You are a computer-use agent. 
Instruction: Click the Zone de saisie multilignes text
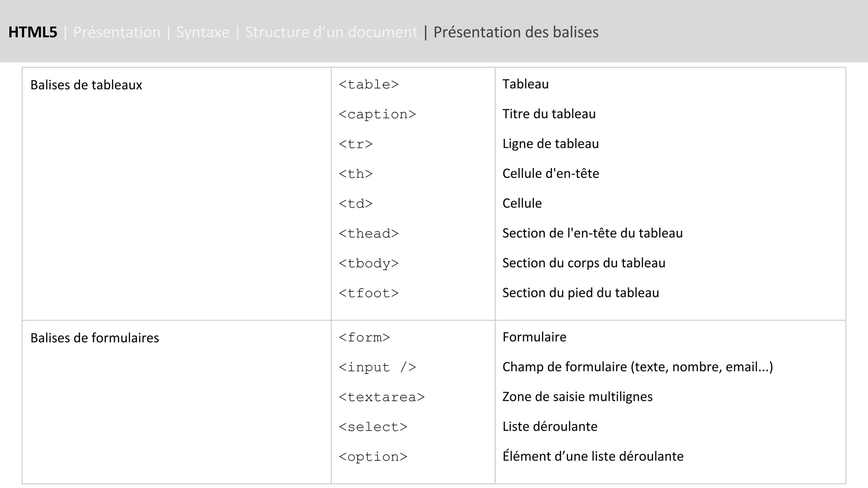577,397
